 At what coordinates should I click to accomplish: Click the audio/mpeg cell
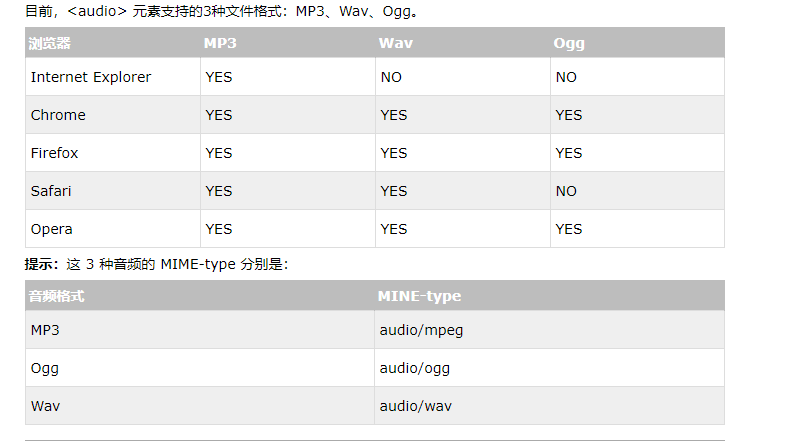[421, 330]
